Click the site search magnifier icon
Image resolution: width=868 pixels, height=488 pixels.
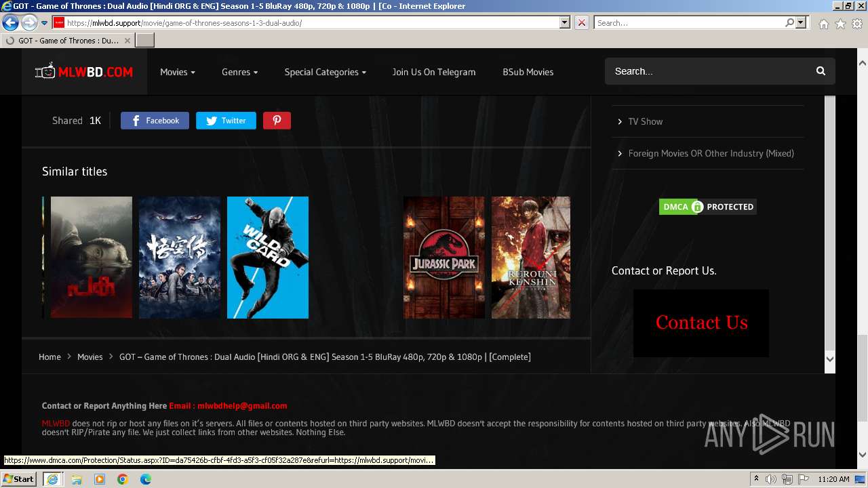pos(821,71)
